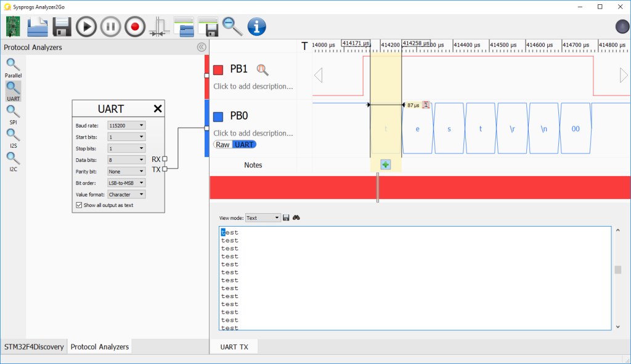The image size is (631, 364).
Task: Click the magnifier icon next to PB1
Action: (x=263, y=70)
